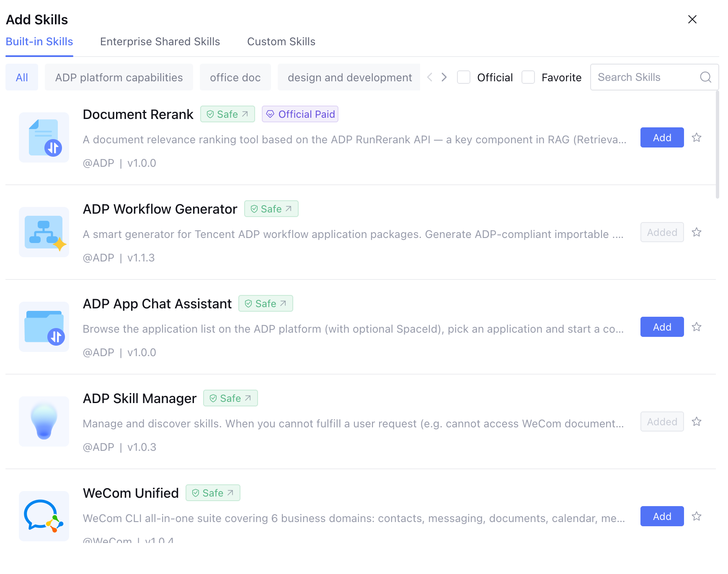The height and width of the screenshot is (574, 728).
Task: Select the ADP Workflow Generator title
Action: point(160,209)
